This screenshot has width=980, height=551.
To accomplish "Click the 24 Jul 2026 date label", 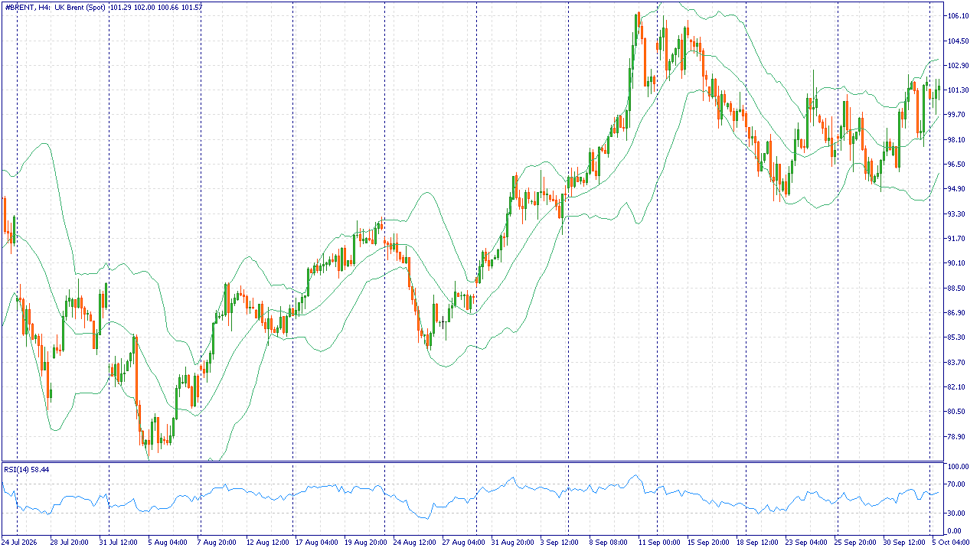I will click(21, 543).
